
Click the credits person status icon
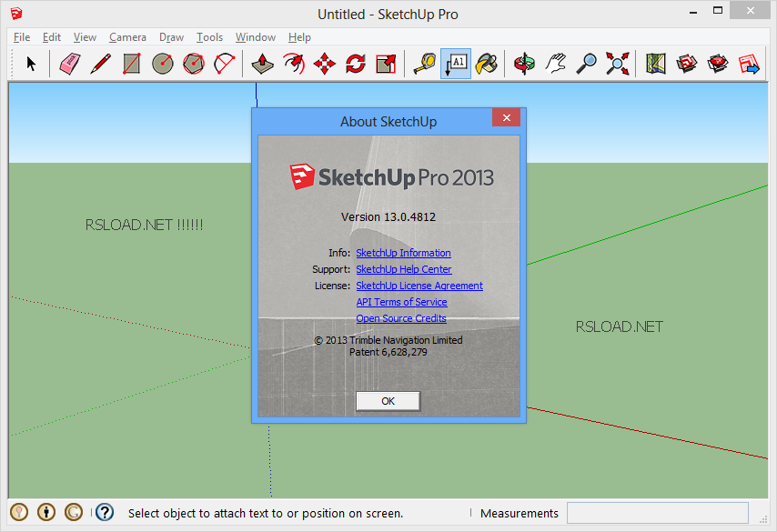(x=46, y=512)
